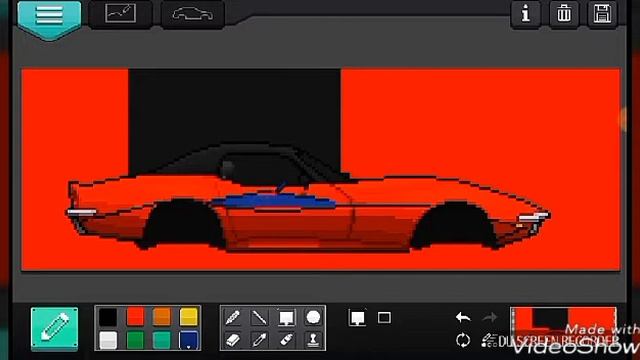This screenshot has width=640, height=360.
Task: Choose the black color swatch
Action: tap(108, 317)
